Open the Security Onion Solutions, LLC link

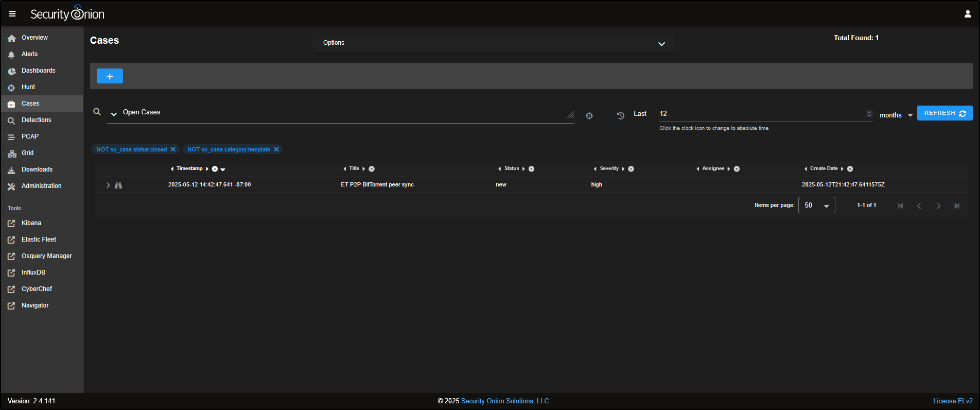click(504, 401)
